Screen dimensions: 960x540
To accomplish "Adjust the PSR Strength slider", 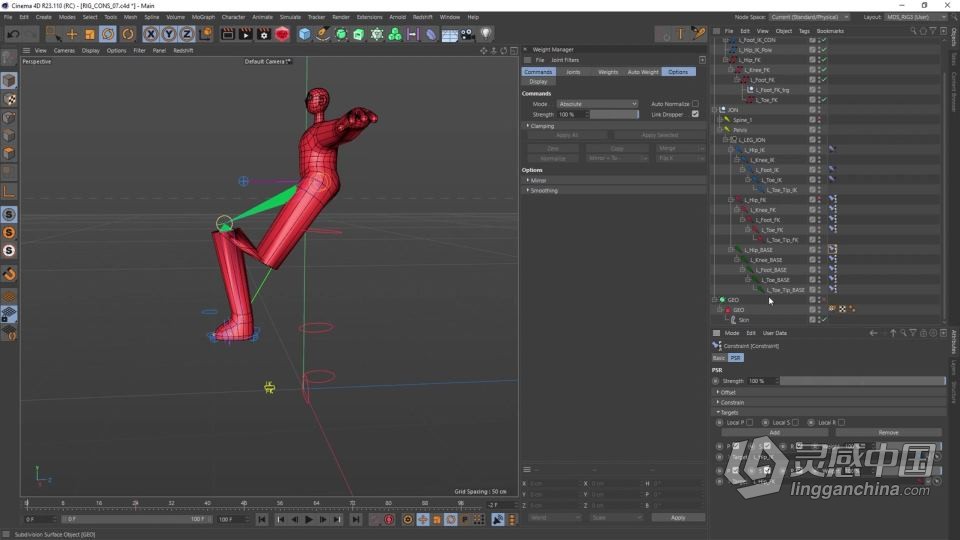I will click(x=862, y=381).
